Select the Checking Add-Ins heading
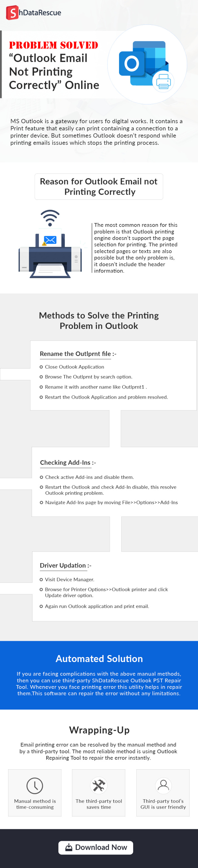Screen dimensions: 198x868 (68, 462)
